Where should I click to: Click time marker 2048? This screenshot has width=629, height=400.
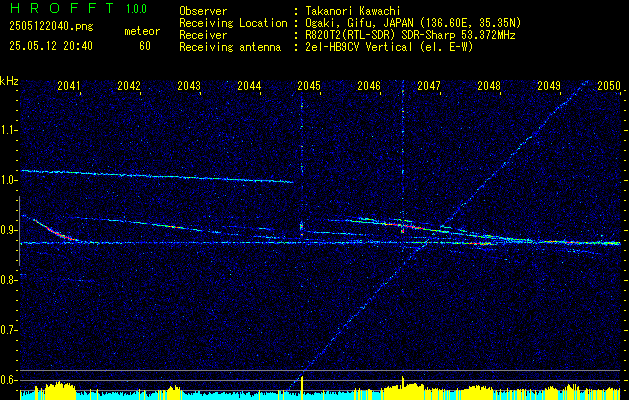click(x=489, y=86)
